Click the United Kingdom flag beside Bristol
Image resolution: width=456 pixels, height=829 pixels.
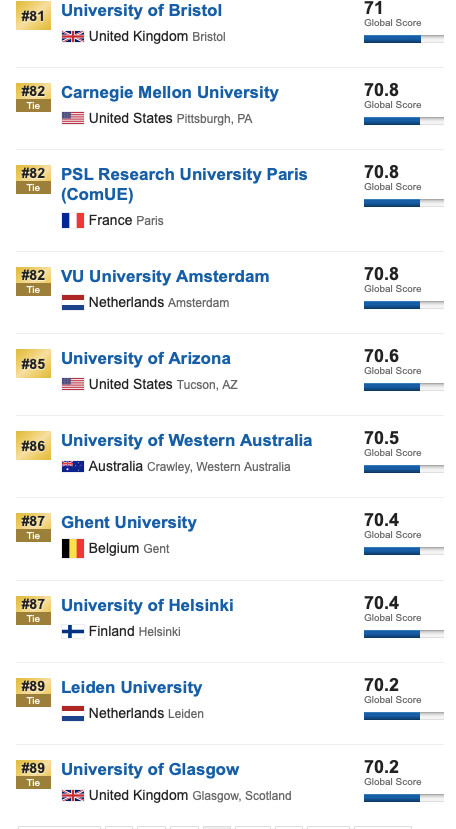[x=72, y=36]
